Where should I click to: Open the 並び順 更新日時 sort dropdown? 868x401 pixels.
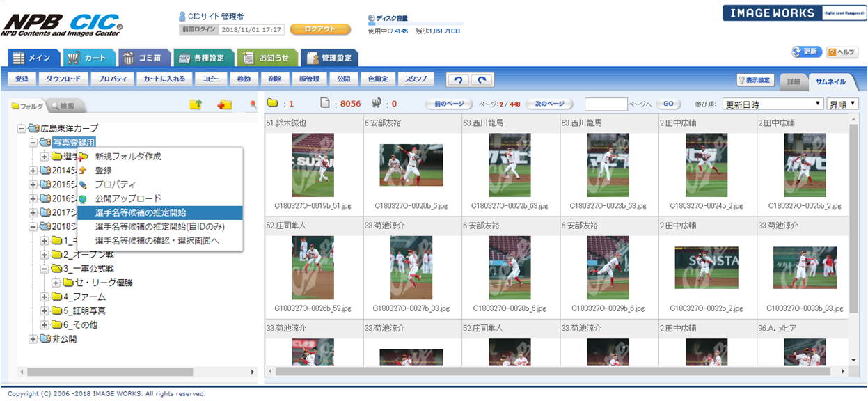pyautogui.click(x=773, y=104)
